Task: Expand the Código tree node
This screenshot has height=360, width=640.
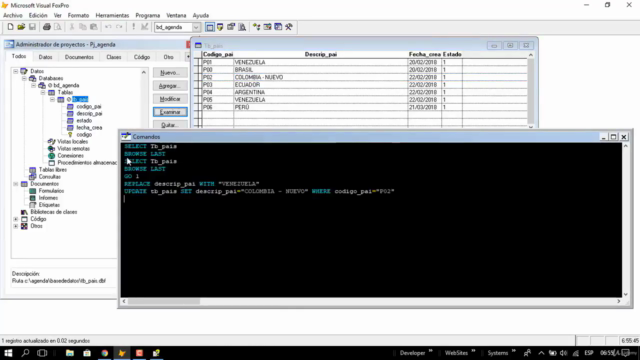Action: 16,219
